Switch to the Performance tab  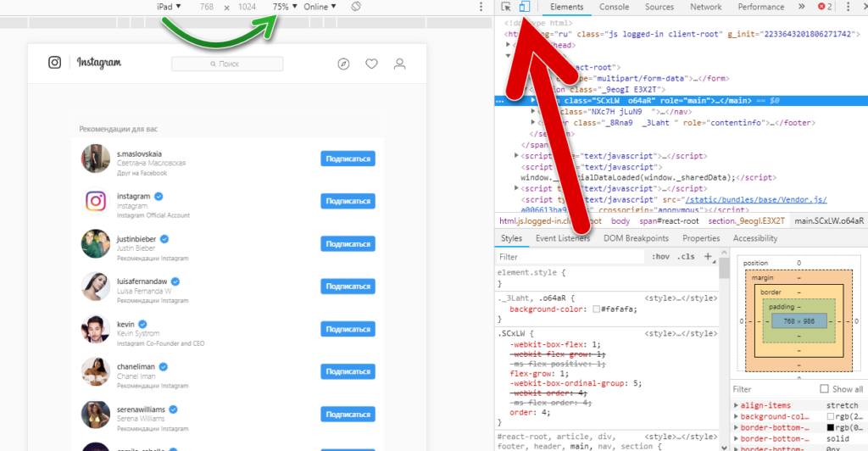[x=760, y=7]
